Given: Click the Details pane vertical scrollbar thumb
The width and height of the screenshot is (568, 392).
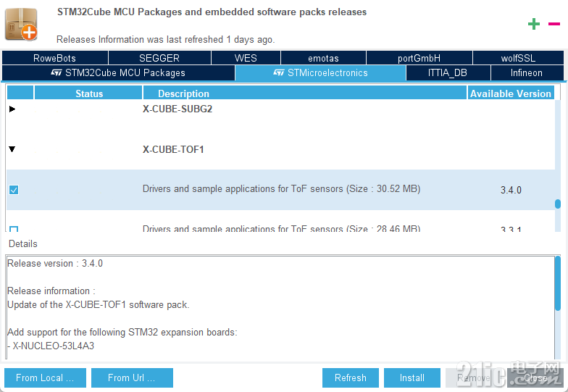Looking at the screenshot, I should pyautogui.click(x=558, y=283).
